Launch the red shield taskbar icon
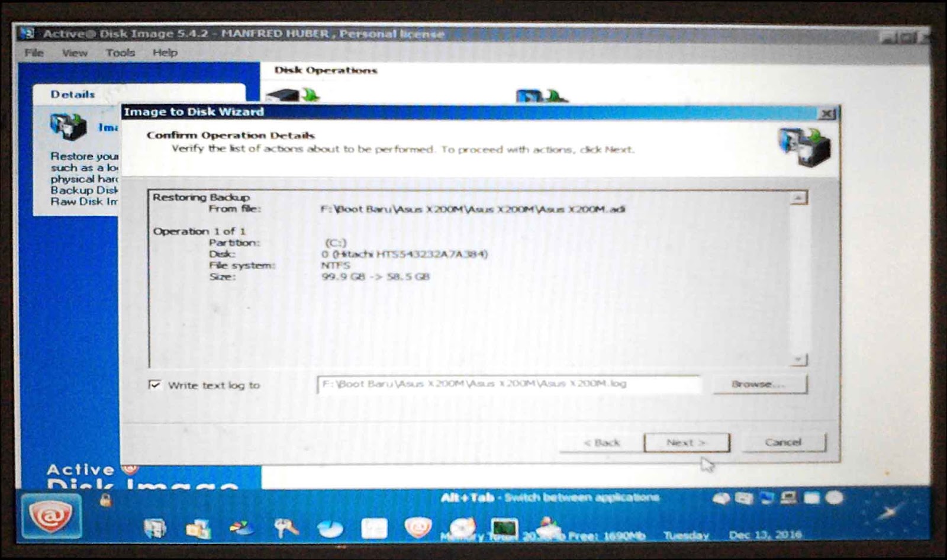Viewport: 947px width, 560px height. click(x=418, y=528)
